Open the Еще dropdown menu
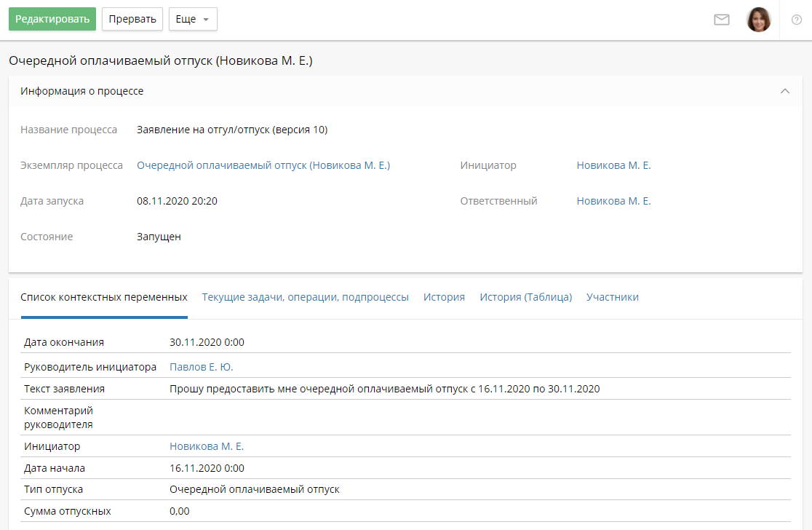The height and width of the screenshot is (530, 812). 192,19
